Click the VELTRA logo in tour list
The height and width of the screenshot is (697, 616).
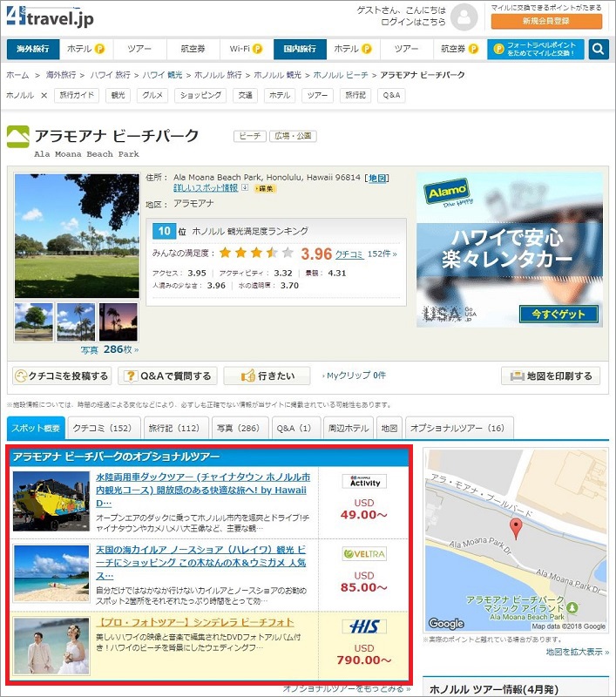[x=364, y=554]
